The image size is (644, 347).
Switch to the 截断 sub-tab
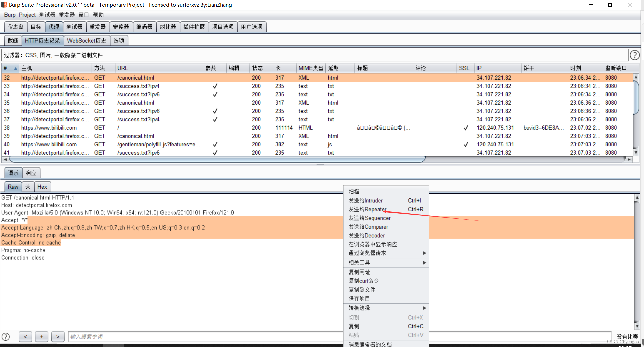(13, 41)
